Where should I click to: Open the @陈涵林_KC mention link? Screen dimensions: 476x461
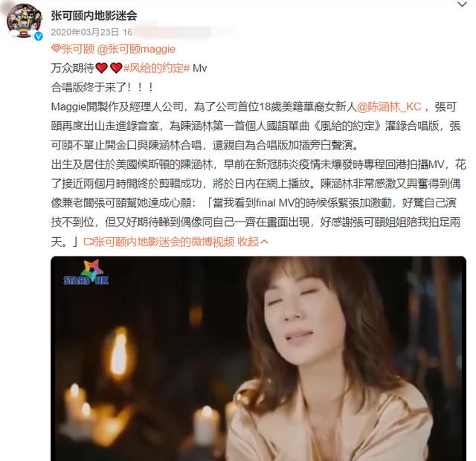tap(389, 106)
